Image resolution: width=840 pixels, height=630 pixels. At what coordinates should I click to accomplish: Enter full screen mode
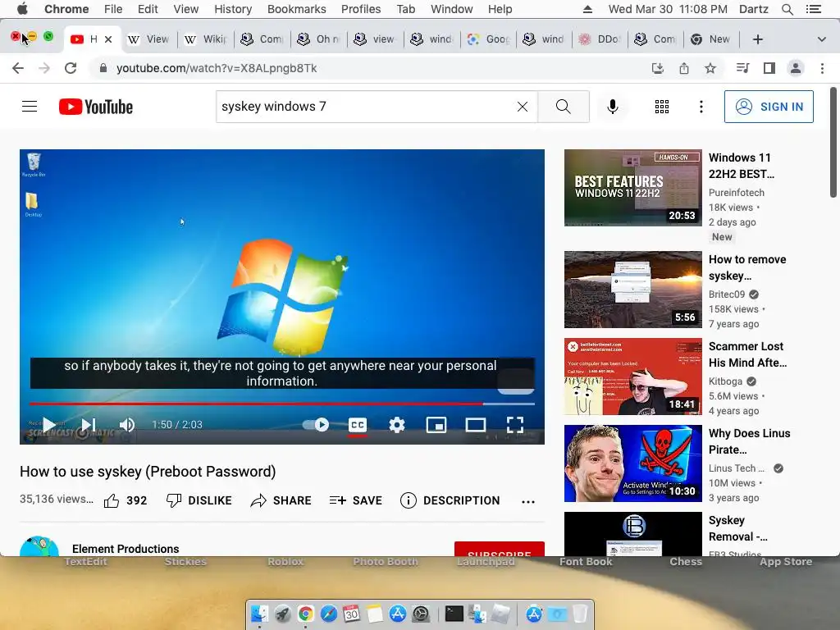(x=515, y=425)
